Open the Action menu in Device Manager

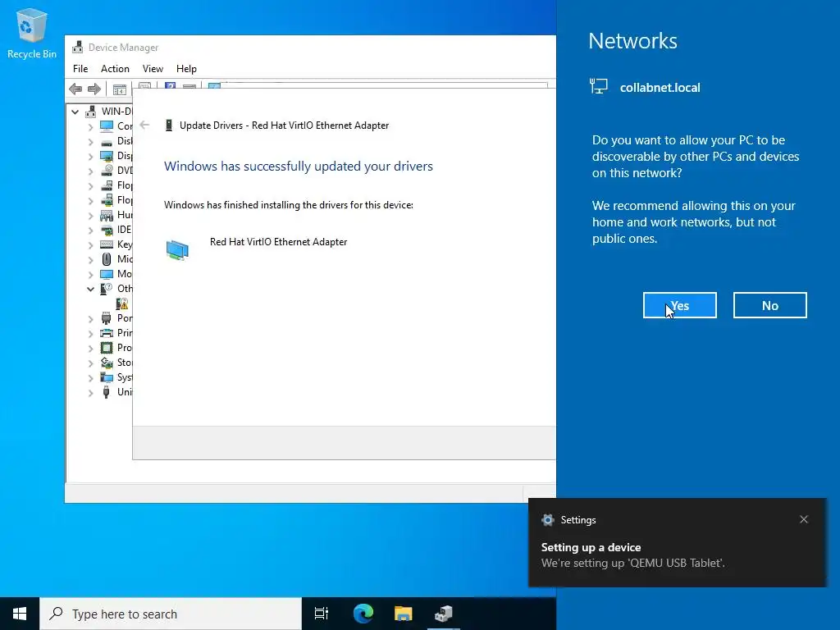(115, 69)
